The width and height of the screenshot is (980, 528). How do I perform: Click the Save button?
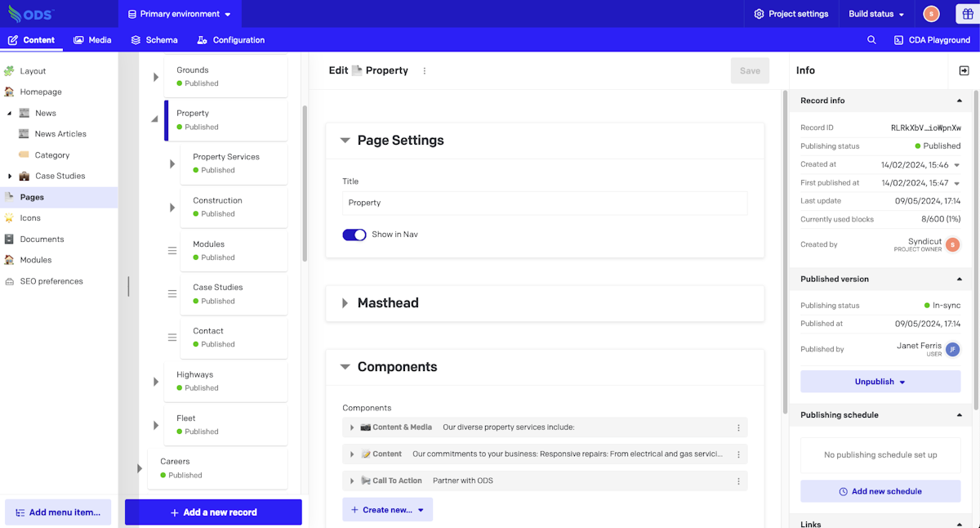click(x=750, y=71)
